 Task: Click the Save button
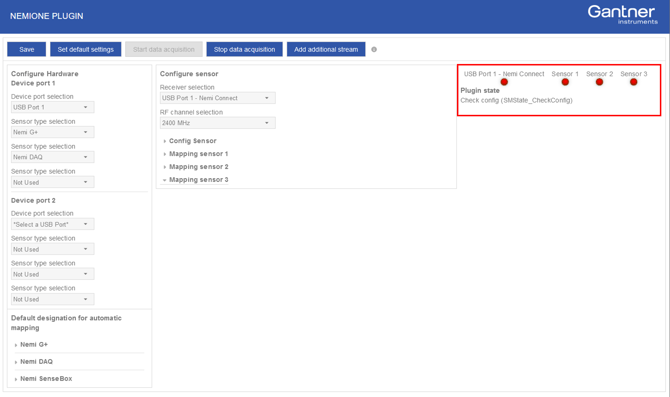26,49
